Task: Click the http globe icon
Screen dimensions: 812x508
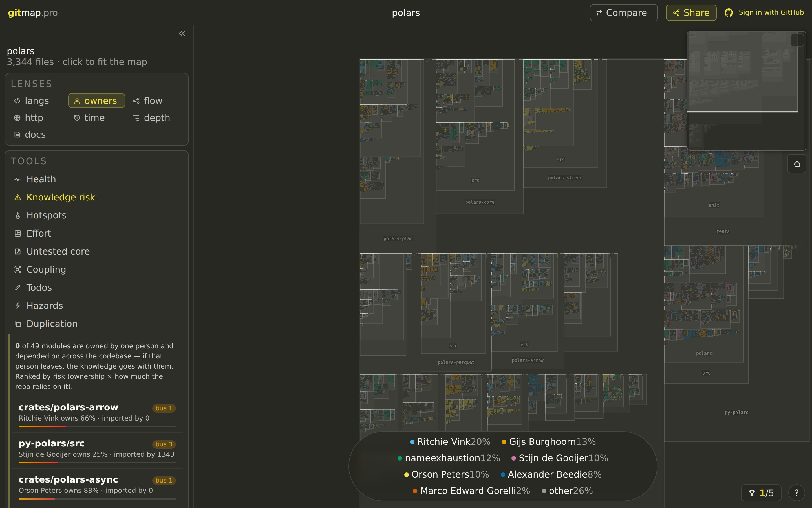Action: pyautogui.click(x=17, y=118)
